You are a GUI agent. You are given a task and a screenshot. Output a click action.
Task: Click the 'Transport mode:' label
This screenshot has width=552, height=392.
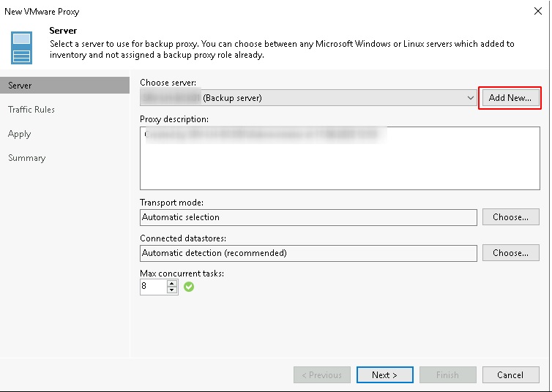point(171,203)
